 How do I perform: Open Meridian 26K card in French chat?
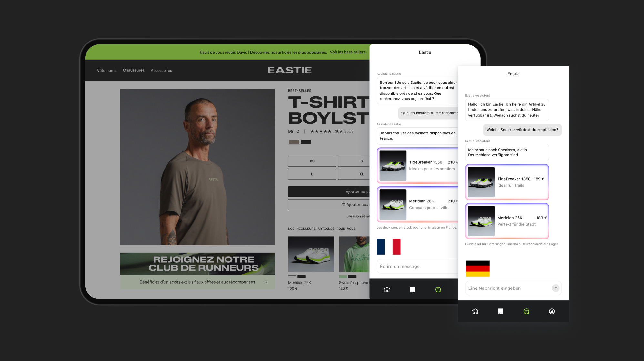point(418,205)
